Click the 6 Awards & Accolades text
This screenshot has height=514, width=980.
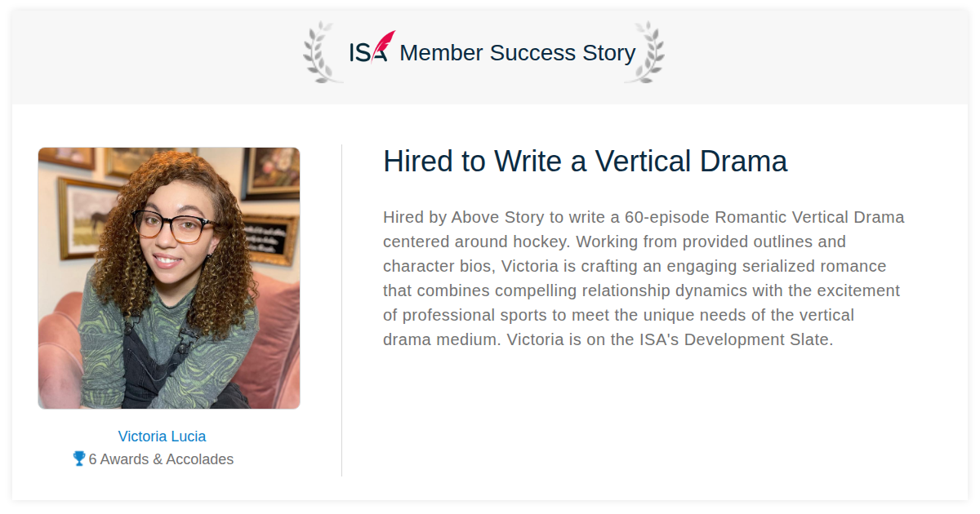click(161, 459)
